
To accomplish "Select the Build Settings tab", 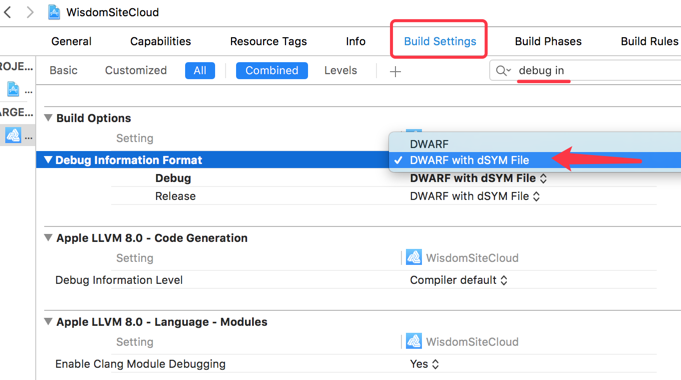I will (x=440, y=41).
